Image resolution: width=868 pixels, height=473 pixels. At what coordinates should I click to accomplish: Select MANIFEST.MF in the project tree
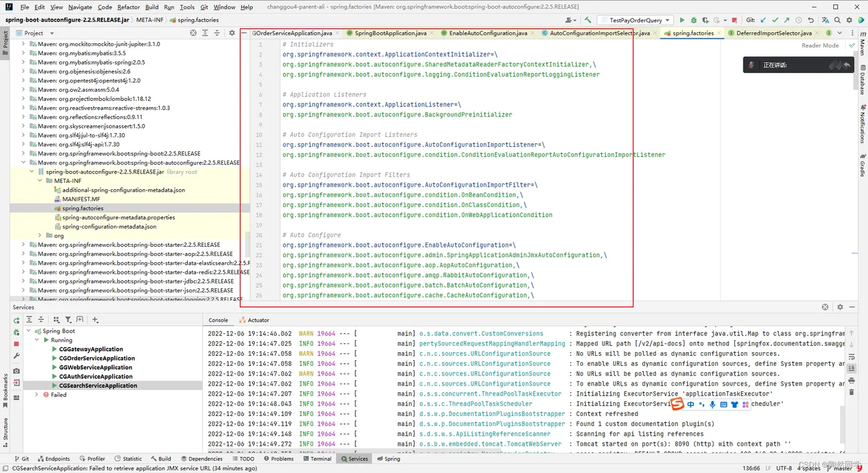pos(81,199)
